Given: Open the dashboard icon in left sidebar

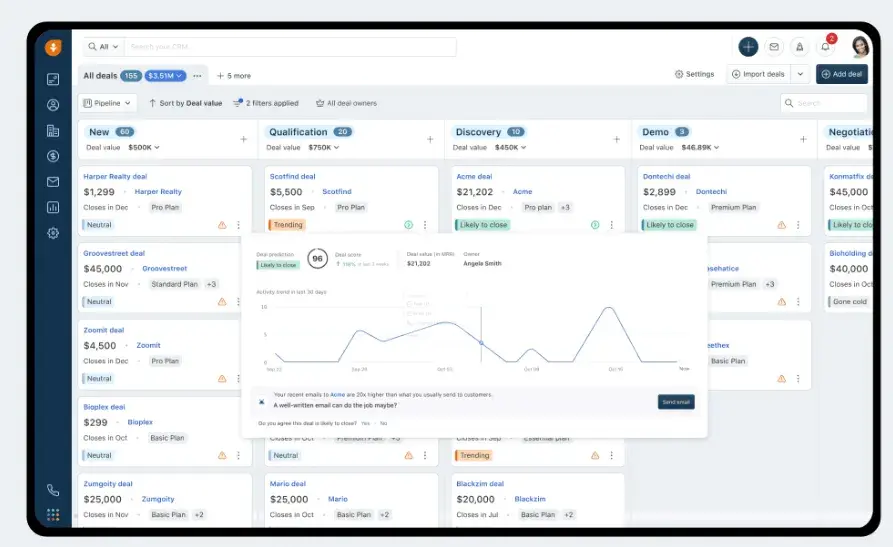Looking at the screenshot, I should (x=53, y=79).
